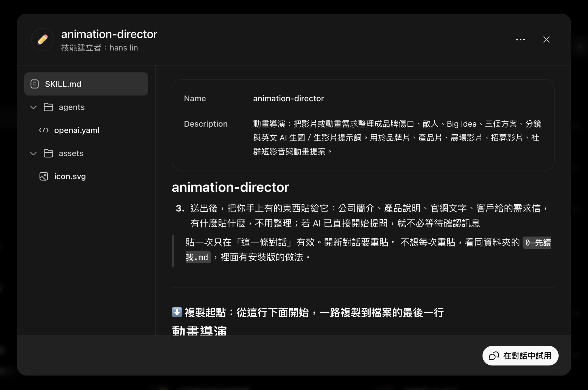Open the three-dot more options menu
Screen dimensions: 588x390
point(520,40)
